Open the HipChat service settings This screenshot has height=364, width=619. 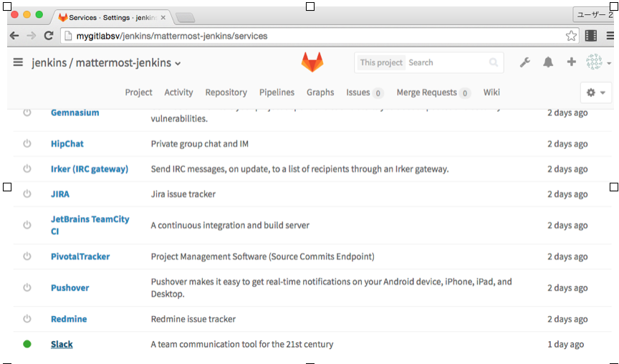(67, 144)
